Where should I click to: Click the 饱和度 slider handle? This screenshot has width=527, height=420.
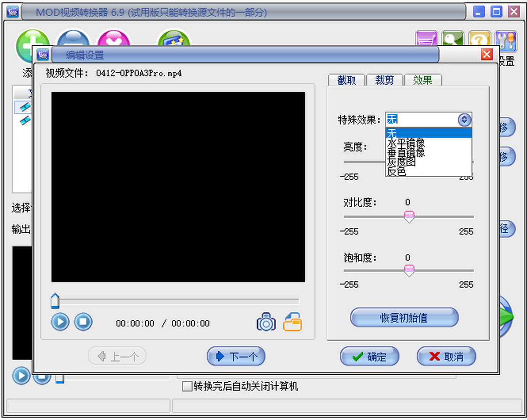click(x=409, y=270)
